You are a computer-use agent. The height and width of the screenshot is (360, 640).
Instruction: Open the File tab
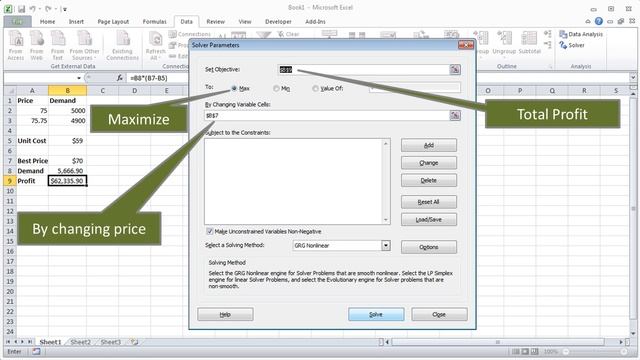[x=18, y=22]
